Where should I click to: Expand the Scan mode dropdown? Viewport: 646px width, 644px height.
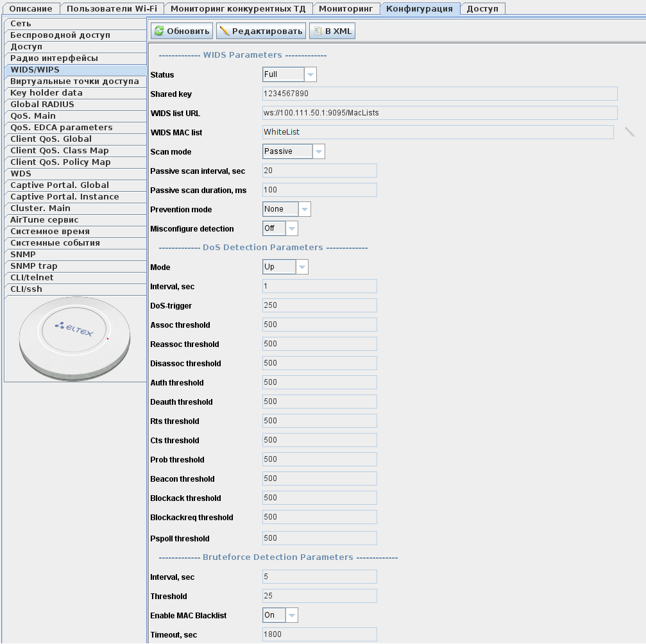[294, 151]
